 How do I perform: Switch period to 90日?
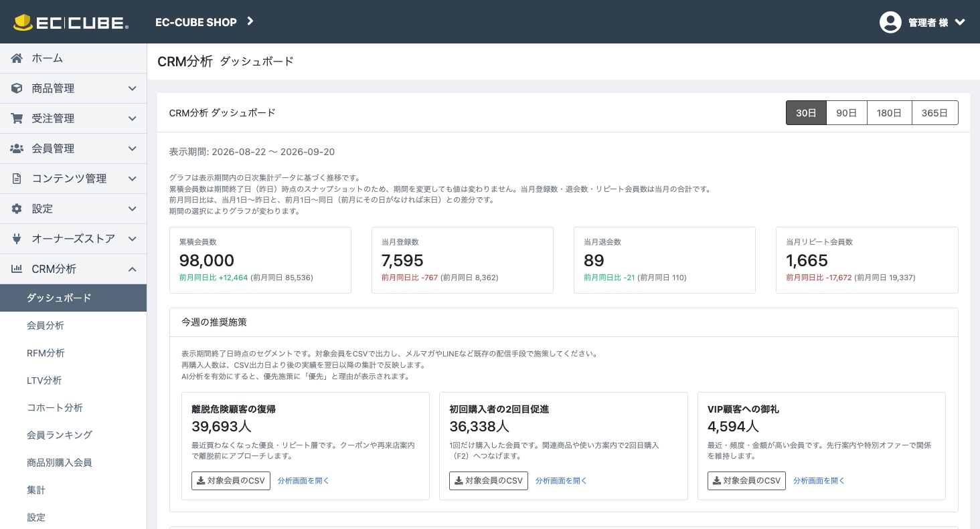(x=847, y=113)
